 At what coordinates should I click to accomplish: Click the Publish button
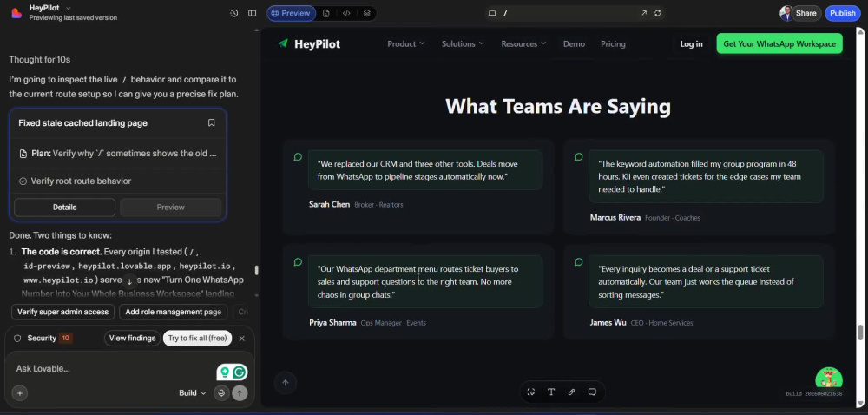click(843, 13)
